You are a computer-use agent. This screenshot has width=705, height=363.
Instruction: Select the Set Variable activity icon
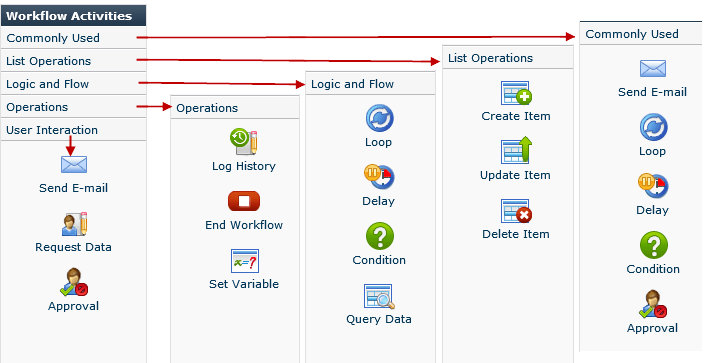pos(245,261)
